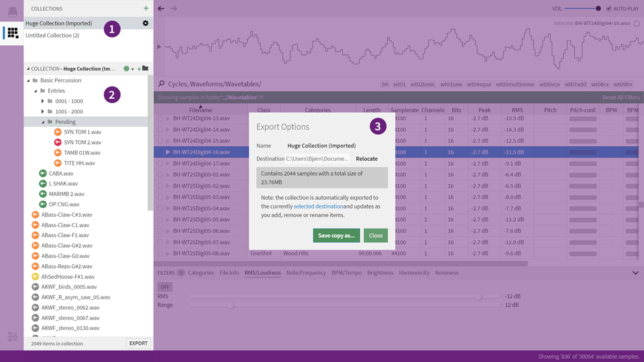Viewport: 644px width, 362px height.
Task: Click the green status dot in the collection header
Action: [127, 68]
